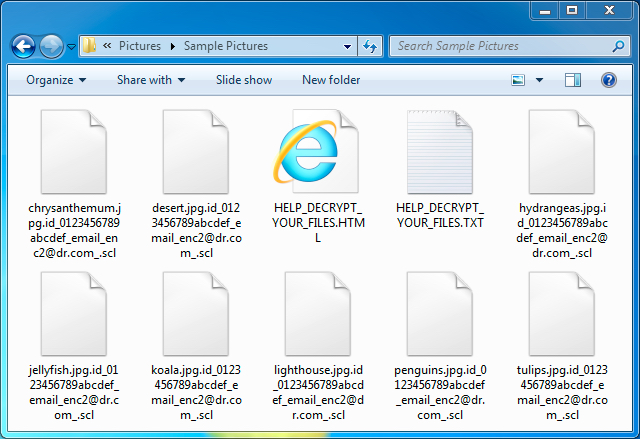Click the Change your view icon
This screenshot has height=439, width=640.
click(x=519, y=80)
